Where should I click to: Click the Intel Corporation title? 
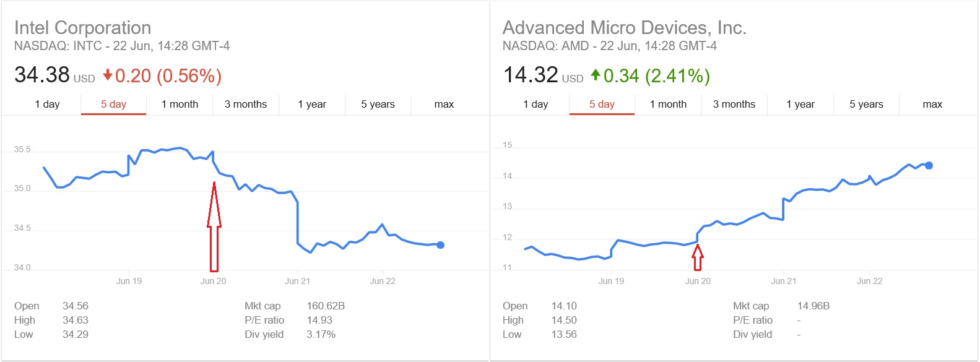pyautogui.click(x=82, y=28)
